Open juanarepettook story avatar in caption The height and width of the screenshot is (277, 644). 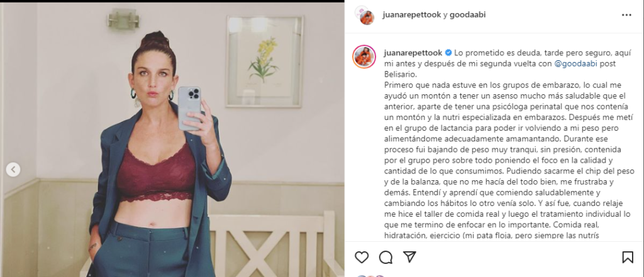click(364, 57)
